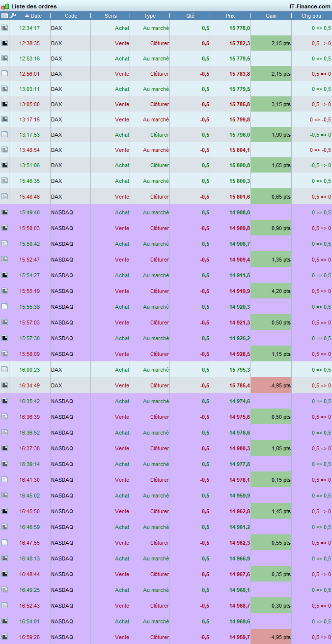This screenshot has height=644, width=332.
Task: Select the Liste des ordres panel title
Action: pyautogui.click(x=34, y=6)
